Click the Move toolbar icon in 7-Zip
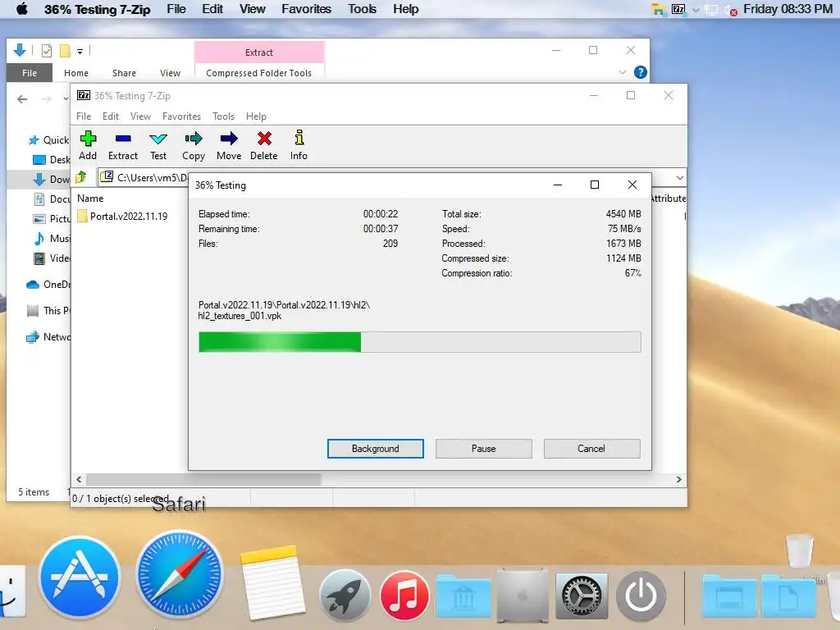Viewport: 840px width, 630px height. click(x=229, y=145)
